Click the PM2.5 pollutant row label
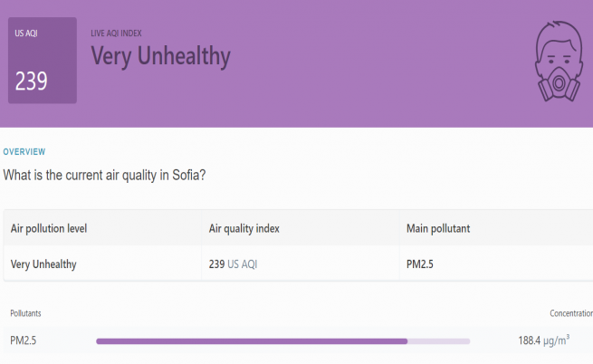The width and height of the screenshot is (593, 364). [23, 340]
